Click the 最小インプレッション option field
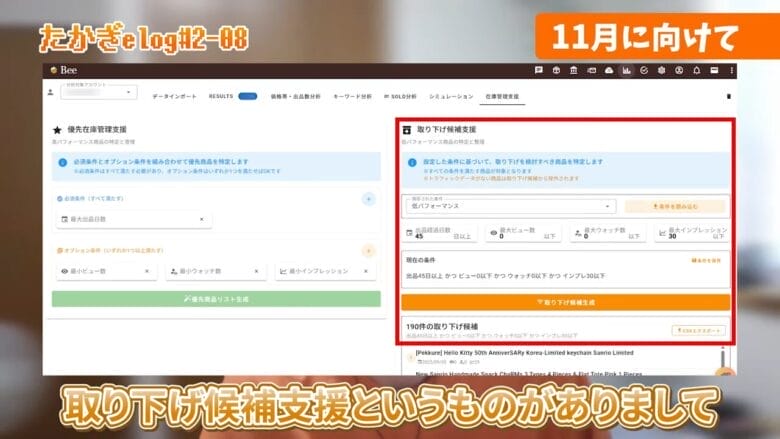 (x=325, y=271)
